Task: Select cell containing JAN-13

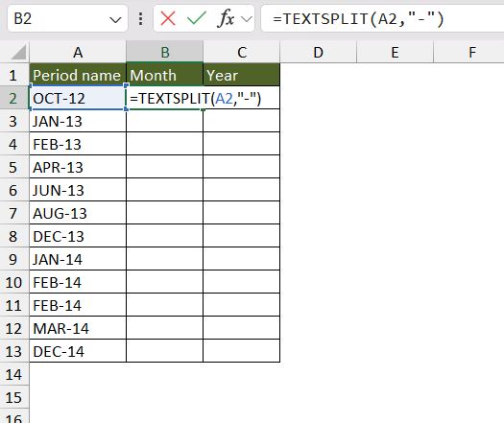Action: coord(78,121)
